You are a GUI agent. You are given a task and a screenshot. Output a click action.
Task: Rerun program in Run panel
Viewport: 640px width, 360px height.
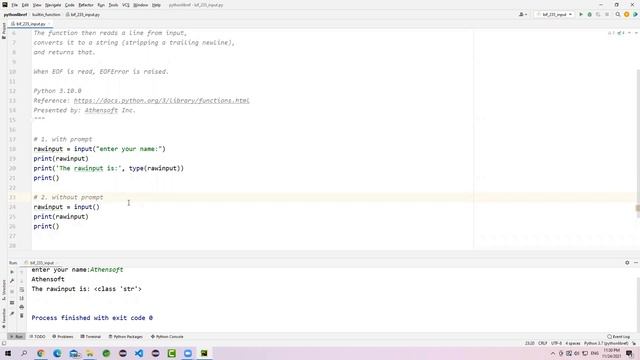point(12,272)
